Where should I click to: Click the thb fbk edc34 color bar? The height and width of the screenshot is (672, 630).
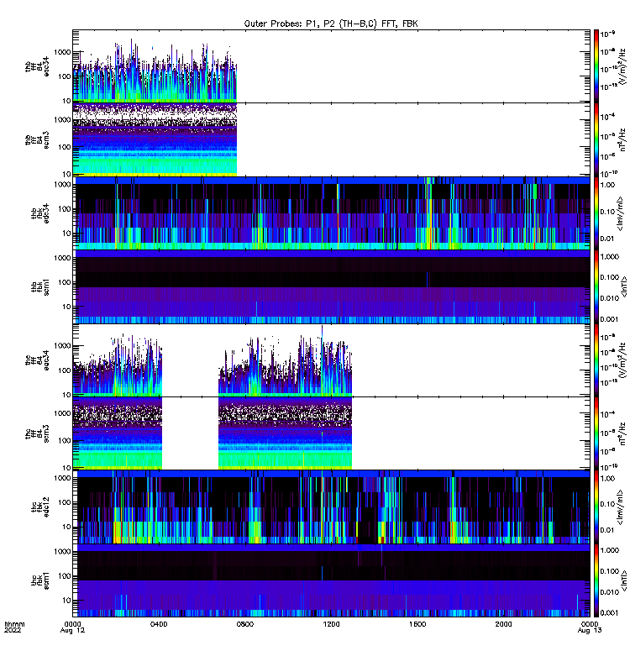(x=596, y=213)
